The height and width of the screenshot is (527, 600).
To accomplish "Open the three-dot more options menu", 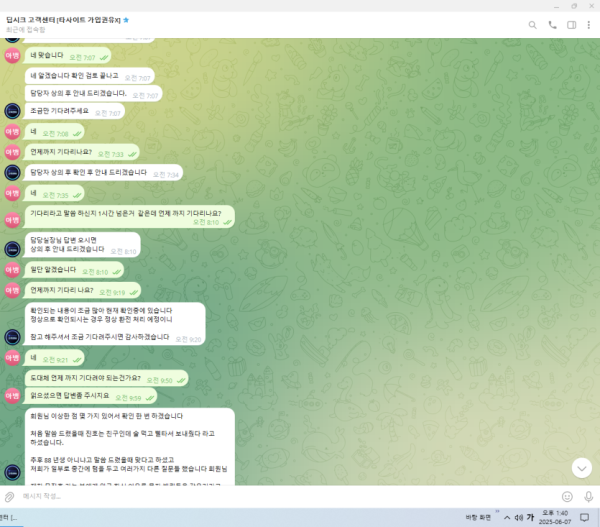I will 589,25.
